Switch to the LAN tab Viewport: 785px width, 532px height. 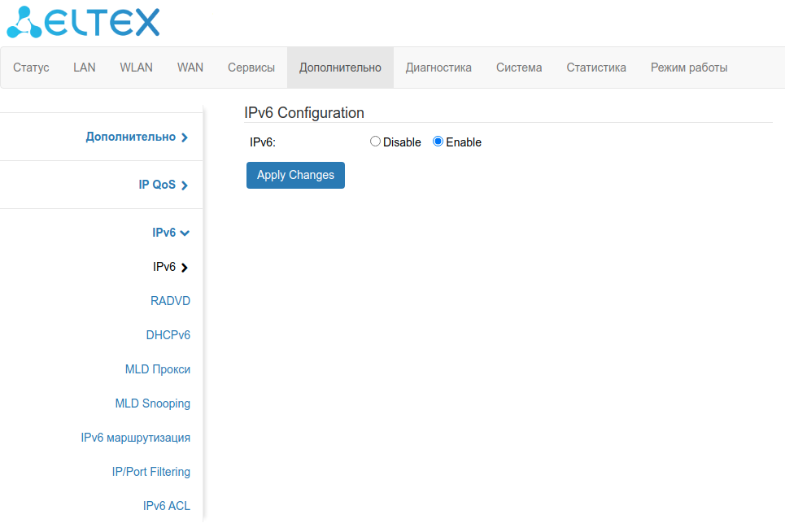click(x=85, y=68)
